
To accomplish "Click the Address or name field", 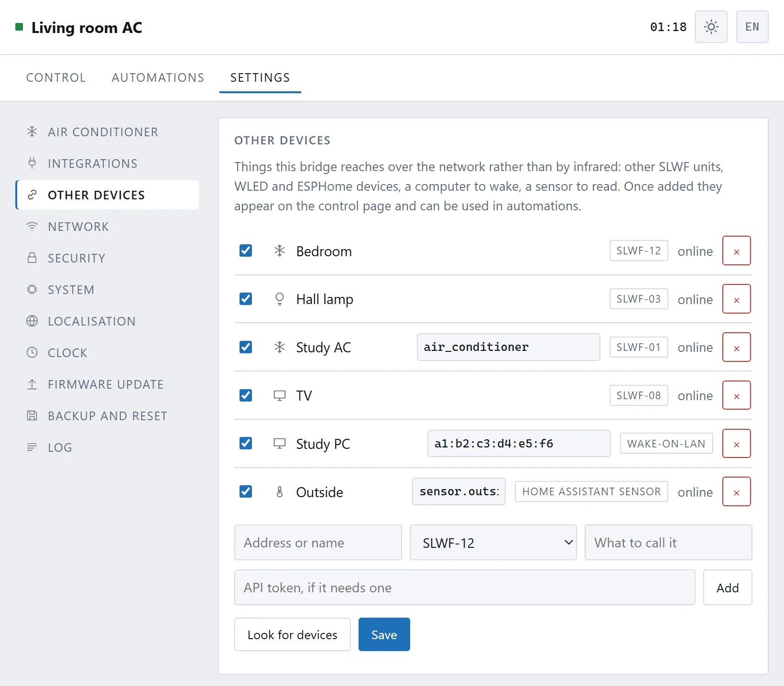I will (x=318, y=543).
